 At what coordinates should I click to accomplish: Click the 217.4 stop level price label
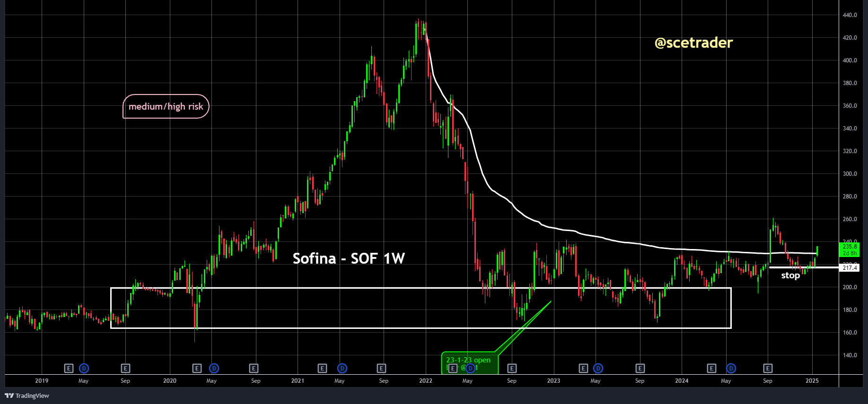(x=850, y=268)
